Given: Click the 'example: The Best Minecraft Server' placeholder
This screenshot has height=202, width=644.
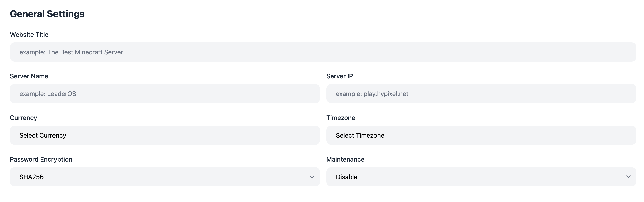Looking at the screenshot, I should 71,52.
